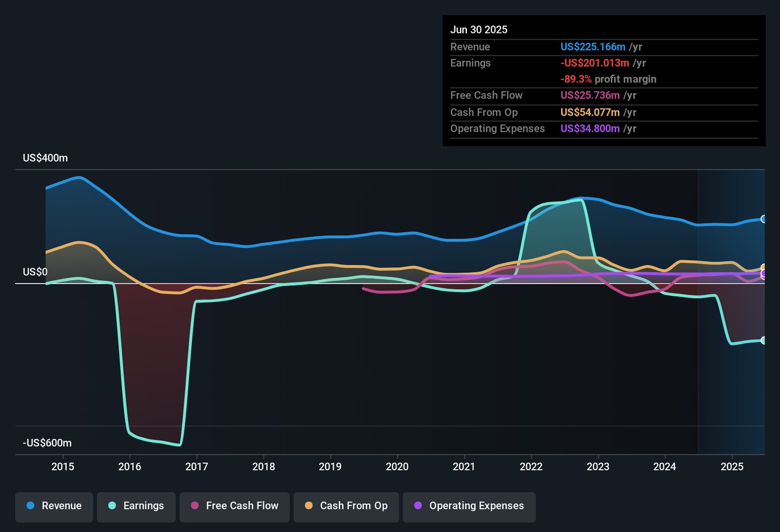Select the blue Revenue endpoint marker on chart

click(x=764, y=219)
